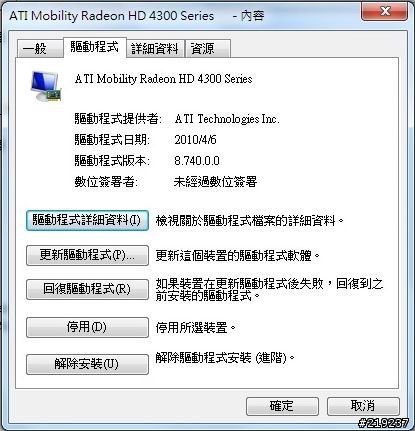The width and height of the screenshot is (415, 431).
Task: Click the display adapter device icon
Action: 46,86
